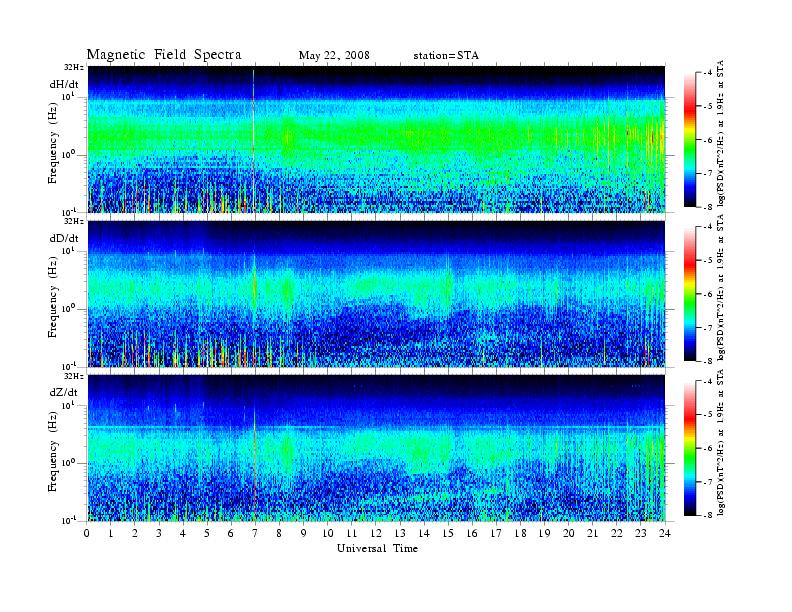Click the "station=STA" label
Image resolution: width=792 pixels, height=612 pixels.
pos(446,56)
